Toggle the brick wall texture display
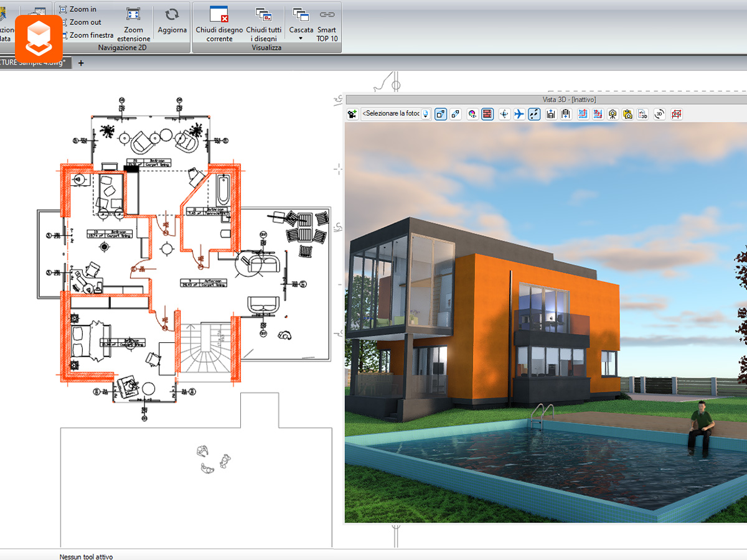747x560 pixels. [487, 114]
